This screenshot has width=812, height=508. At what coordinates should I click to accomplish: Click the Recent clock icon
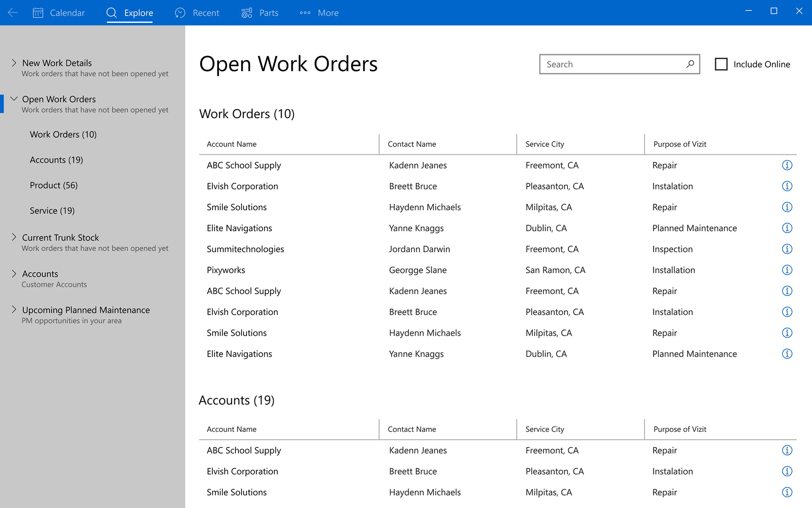180,13
